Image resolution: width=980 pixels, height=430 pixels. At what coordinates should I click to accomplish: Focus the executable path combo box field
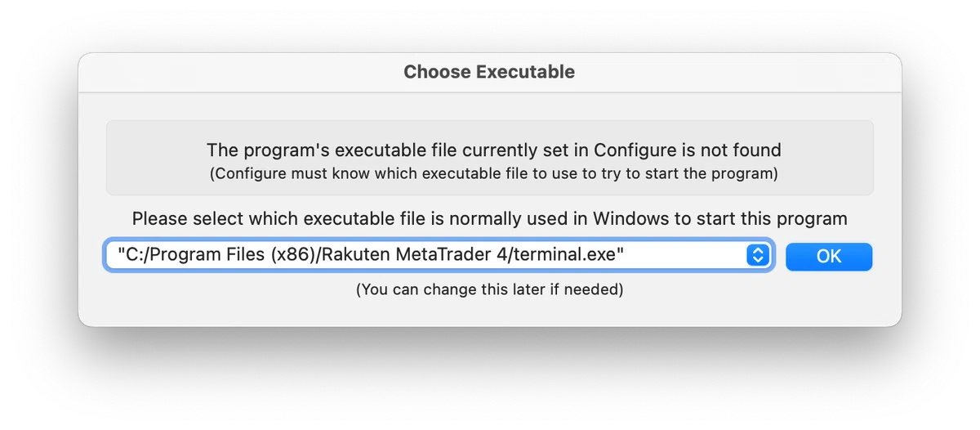tap(439, 256)
